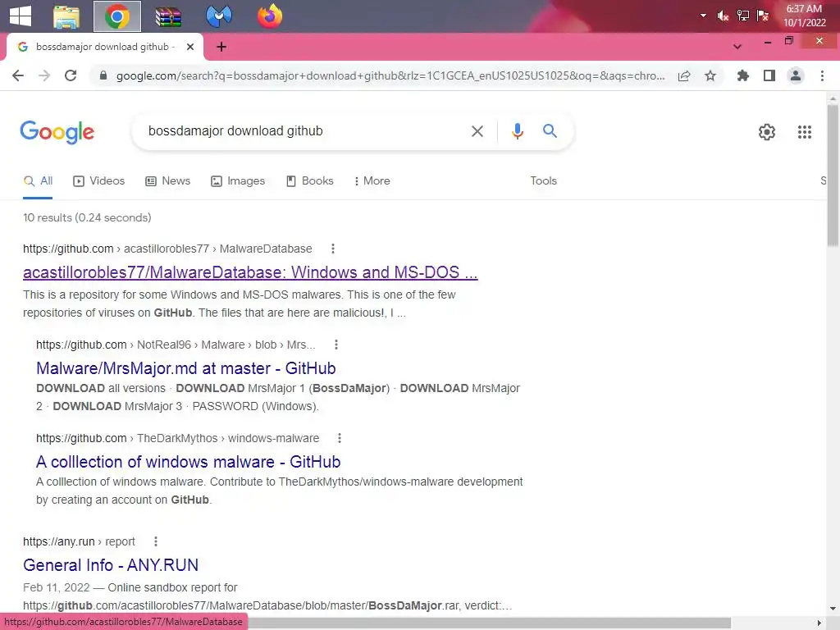This screenshot has height=630, width=840.
Task: Open options for TheDarkMythos result
Action: tap(339, 438)
